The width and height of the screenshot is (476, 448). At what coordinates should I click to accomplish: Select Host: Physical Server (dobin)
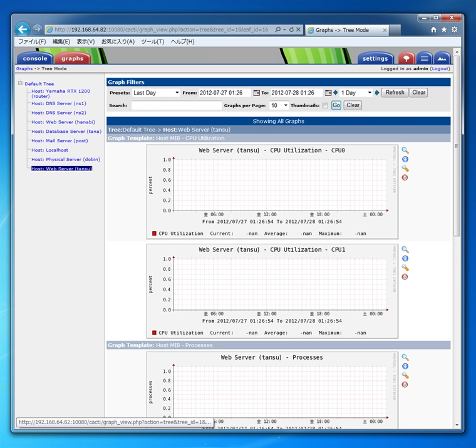66,159
